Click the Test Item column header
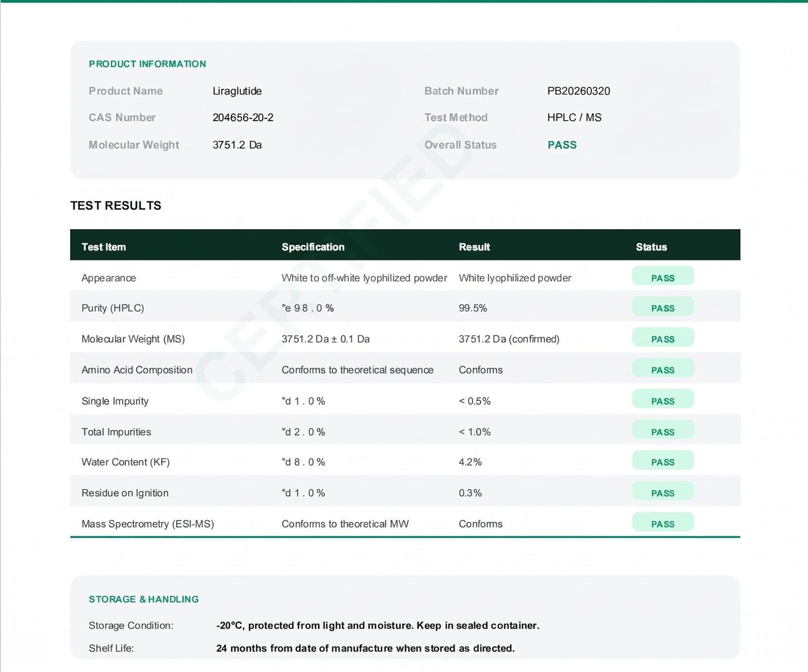Screen dimensions: 808x672 click(104, 247)
